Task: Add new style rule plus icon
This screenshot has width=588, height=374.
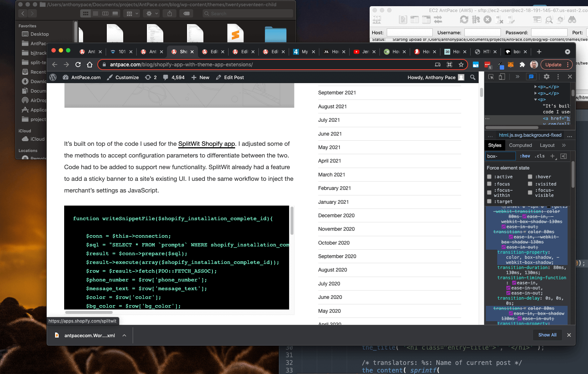Action: click(553, 156)
